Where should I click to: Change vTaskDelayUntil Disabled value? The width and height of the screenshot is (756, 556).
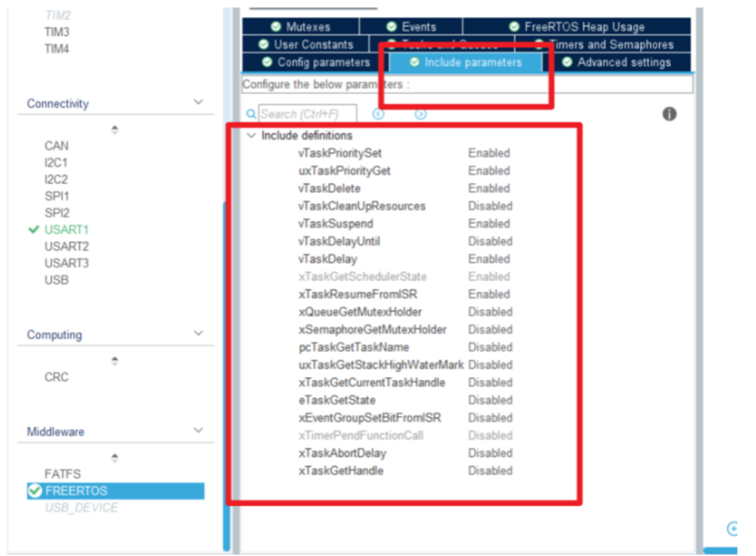pyautogui.click(x=490, y=241)
